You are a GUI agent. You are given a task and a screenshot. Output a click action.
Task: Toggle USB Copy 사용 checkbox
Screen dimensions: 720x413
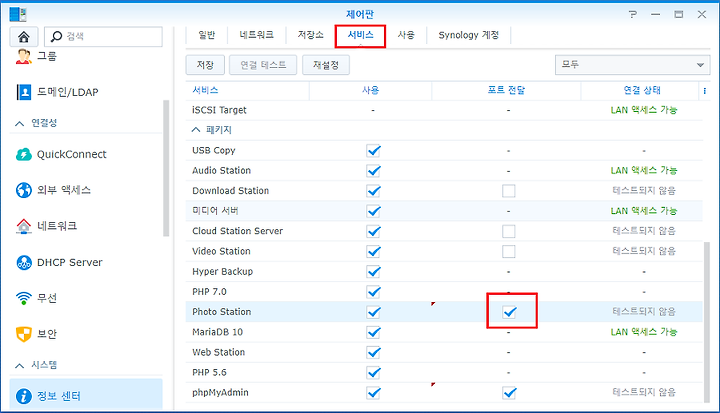pos(373,150)
